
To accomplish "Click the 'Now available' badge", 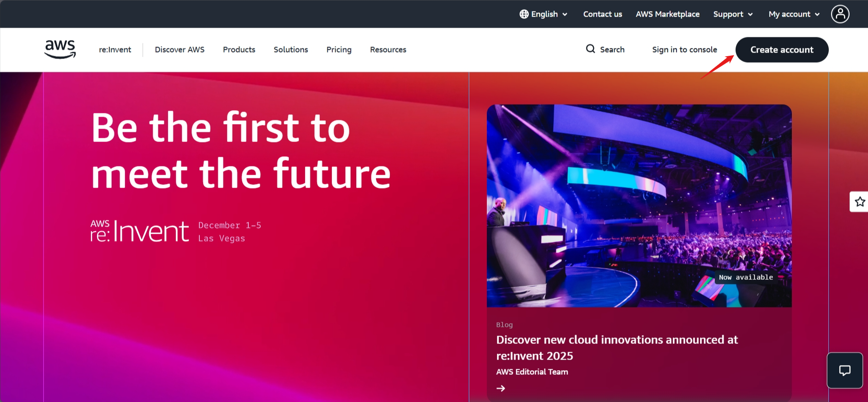I will 746,277.
